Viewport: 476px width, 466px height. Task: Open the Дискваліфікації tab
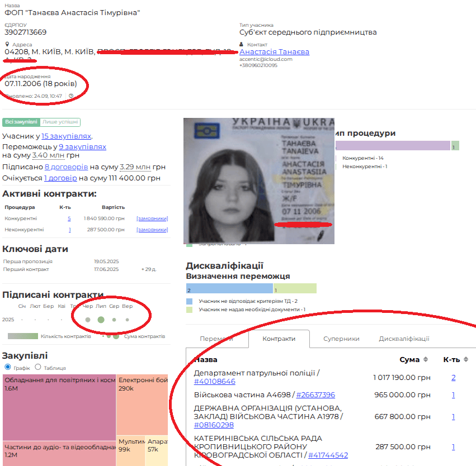tap(404, 339)
